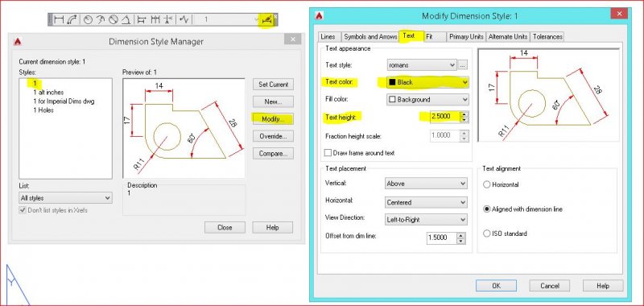Select the Angular dimension tool
This screenshot has width=644, height=306.
pyautogui.click(x=126, y=19)
